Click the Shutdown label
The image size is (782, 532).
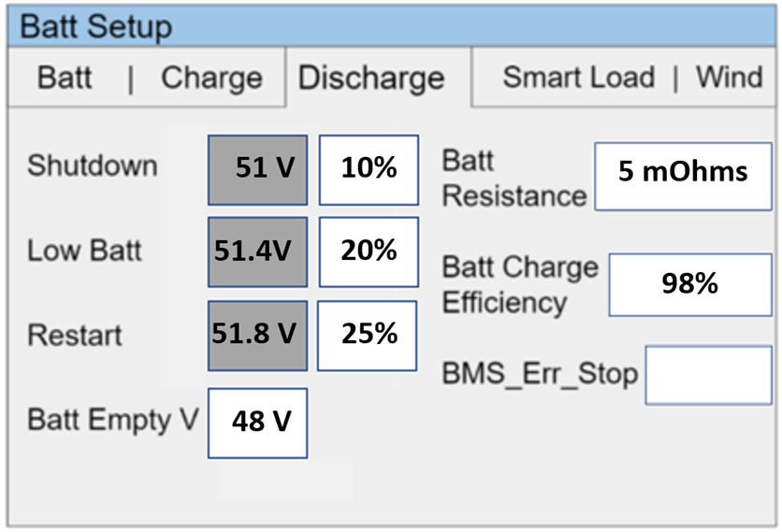point(92,166)
